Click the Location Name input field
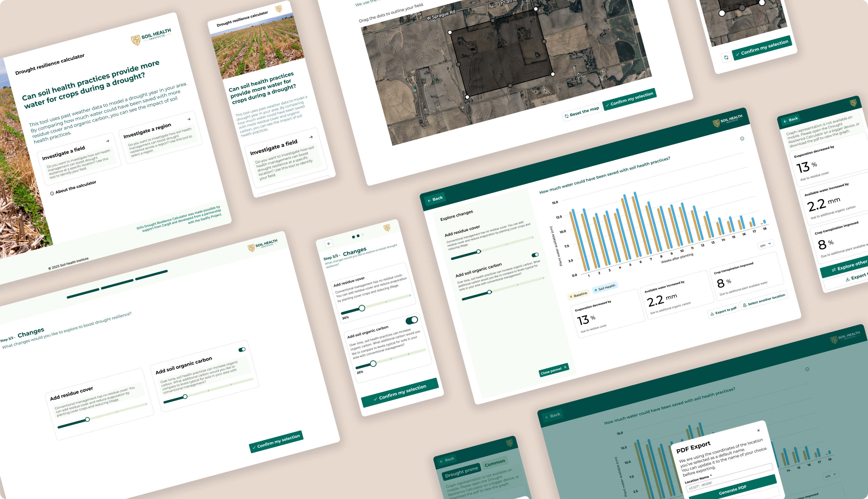Image resolution: width=868 pixels, height=499 pixels. (x=729, y=478)
